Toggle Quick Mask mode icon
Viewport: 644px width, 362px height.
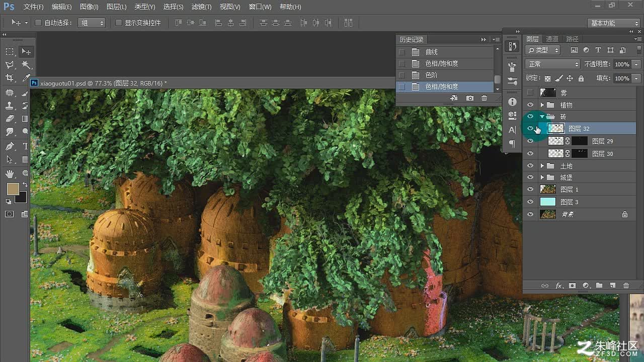pyautogui.click(x=10, y=214)
